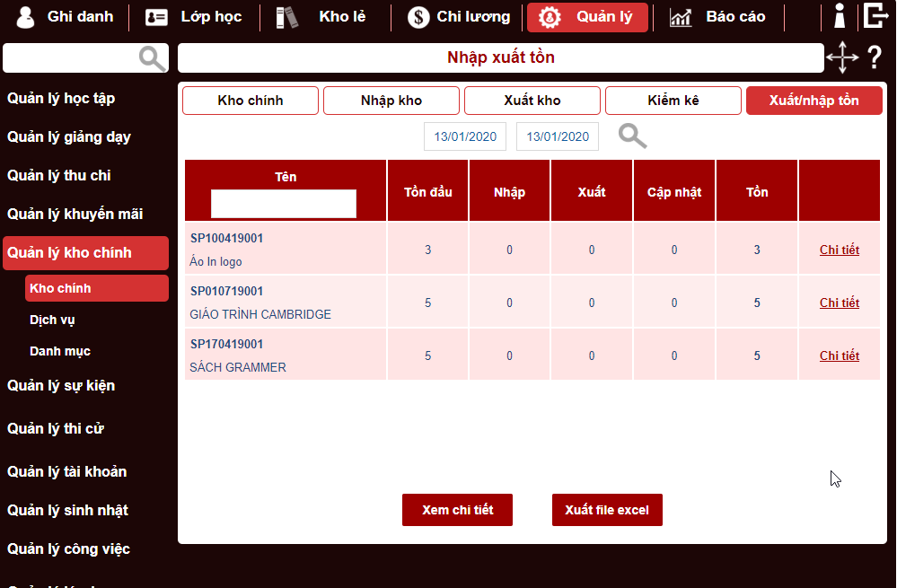The image size is (897, 588).
Task: Click the date range search magnifier
Action: (x=632, y=136)
